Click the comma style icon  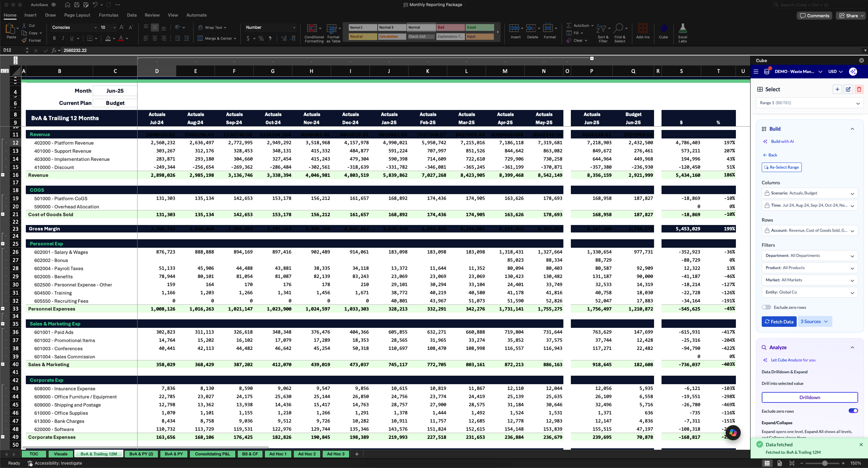click(x=270, y=38)
